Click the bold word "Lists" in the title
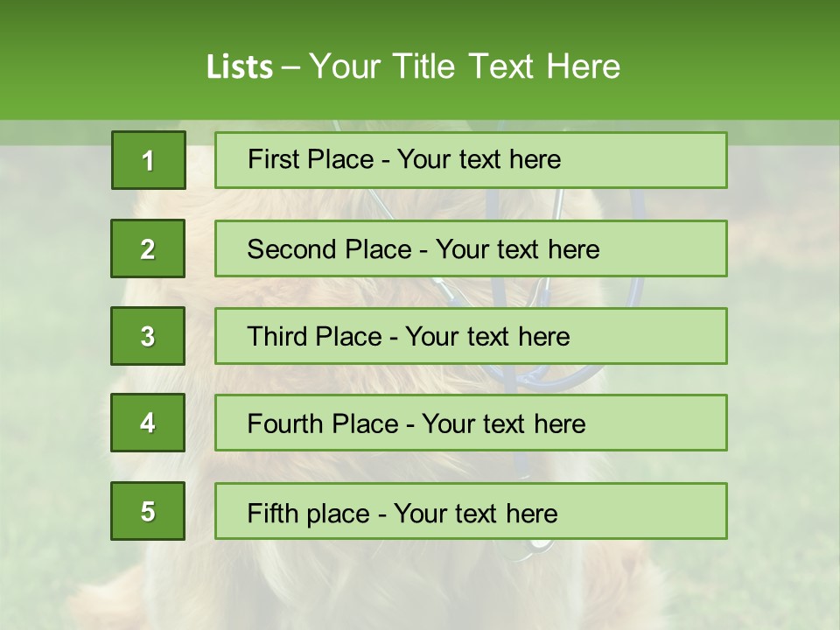Screen dimensions: 840x630 pyautogui.click(x=239, y=66)
